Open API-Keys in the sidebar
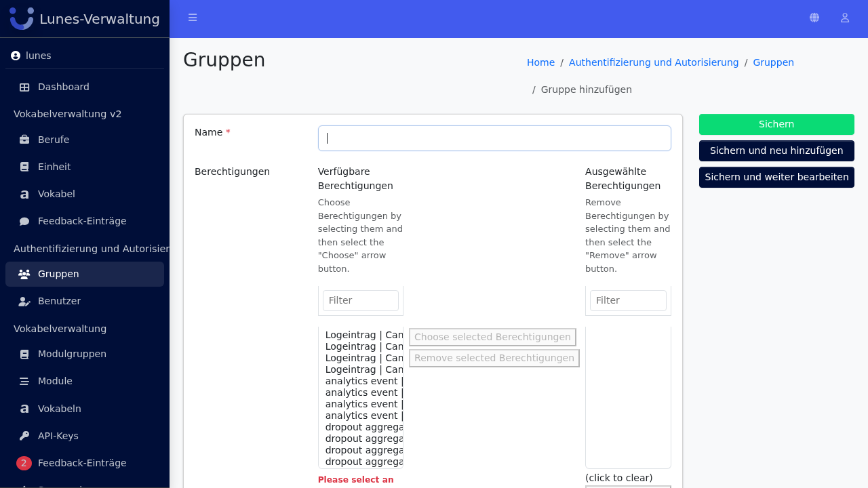Image resolution: width=868 pixels, height=488 pixels. [x=85, y=436]
